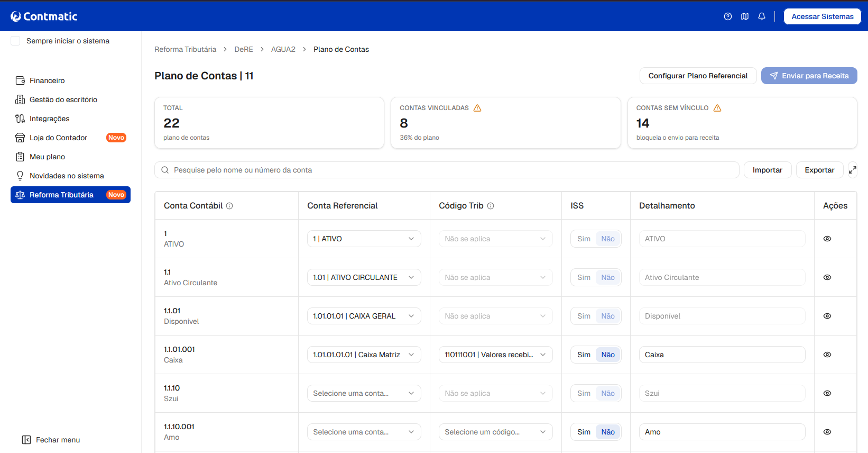Open the Caixa Matriz referential account dropdown

[364, 355]
